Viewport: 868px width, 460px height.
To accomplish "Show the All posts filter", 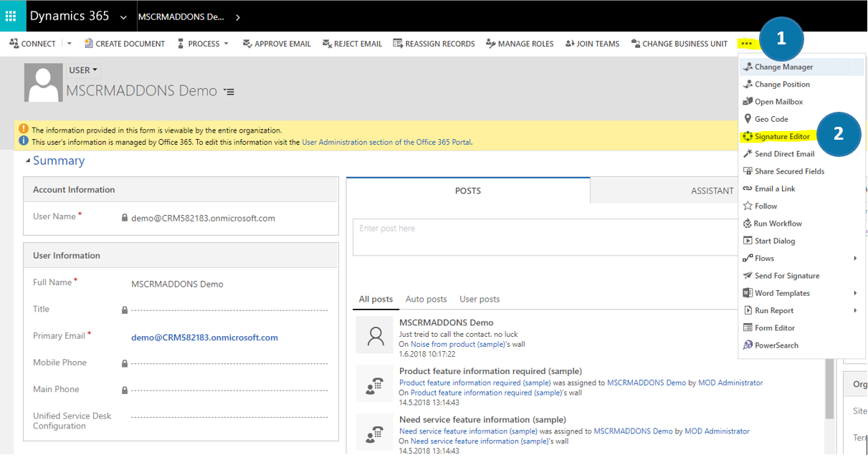I will coord(376,300).
